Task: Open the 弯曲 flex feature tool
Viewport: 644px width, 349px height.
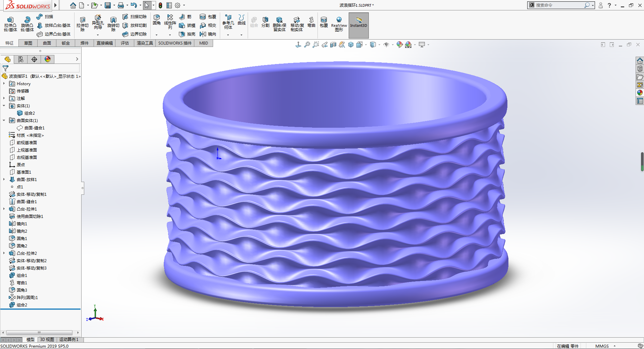Action: [x=311, y=22]
